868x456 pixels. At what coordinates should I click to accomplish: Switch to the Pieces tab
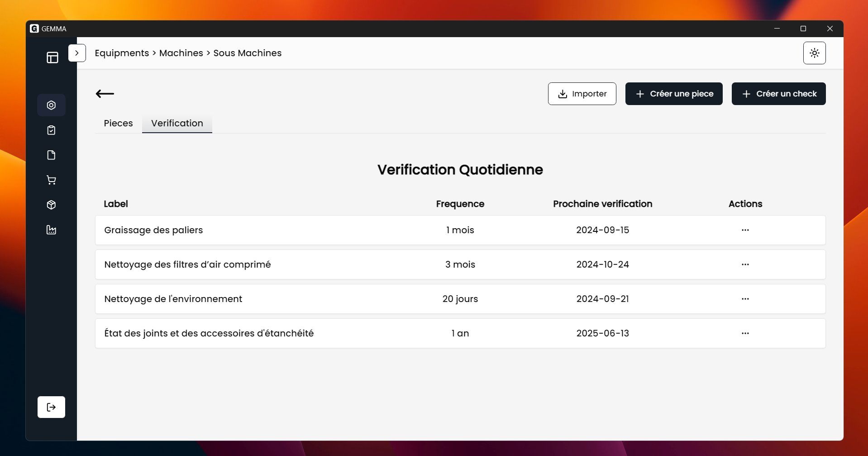118,123
